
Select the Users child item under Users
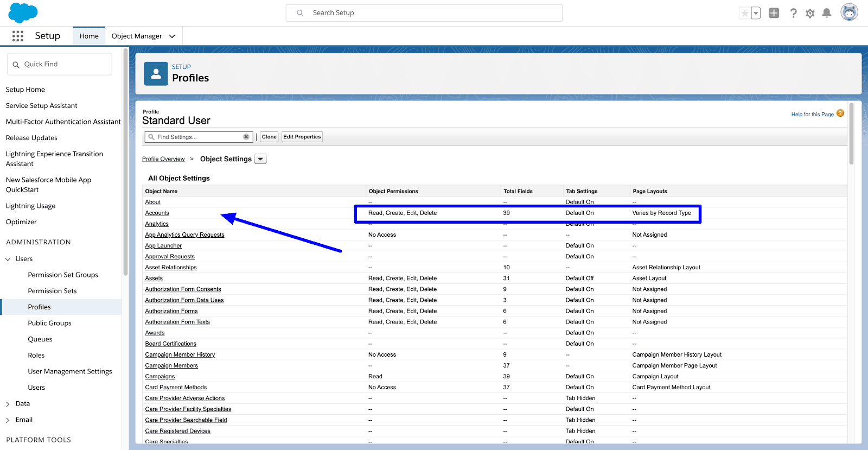click(x=36, y=388)
